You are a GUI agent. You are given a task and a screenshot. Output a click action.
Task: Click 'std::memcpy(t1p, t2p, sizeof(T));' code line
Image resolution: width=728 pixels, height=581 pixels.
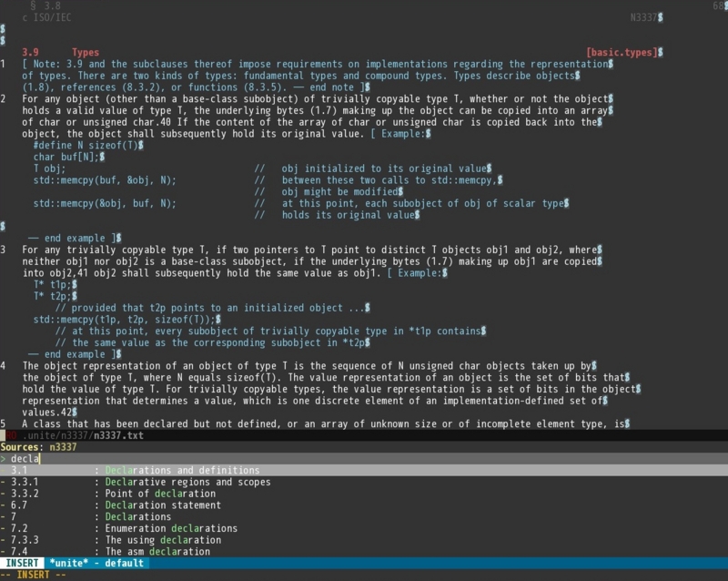125,319
